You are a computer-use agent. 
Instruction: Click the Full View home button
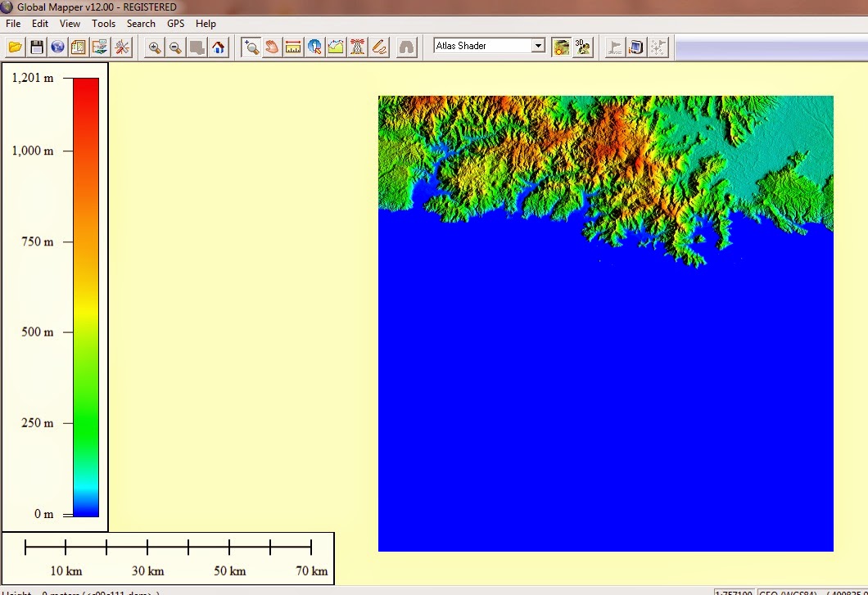217,47
